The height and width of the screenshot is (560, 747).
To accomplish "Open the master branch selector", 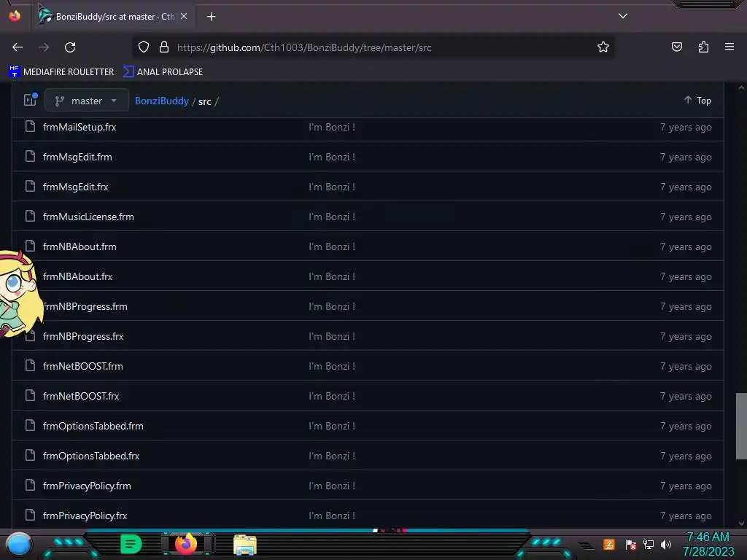I will coord(86,101).
